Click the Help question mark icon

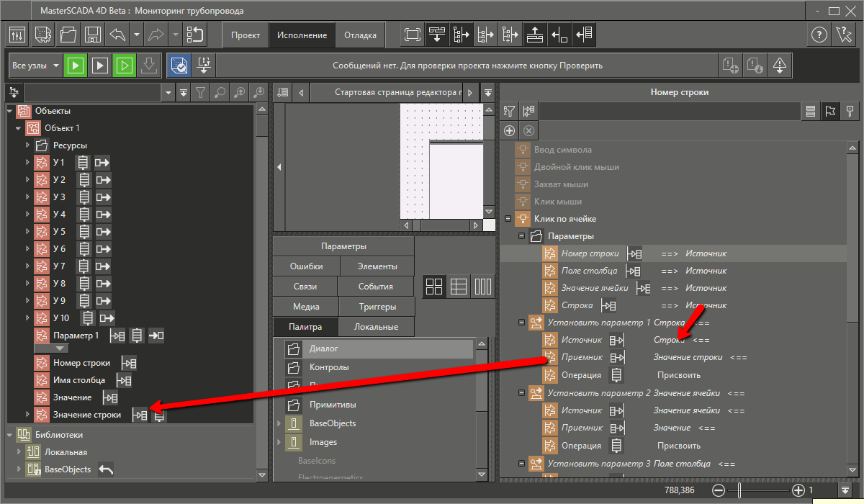pos(819,35)
